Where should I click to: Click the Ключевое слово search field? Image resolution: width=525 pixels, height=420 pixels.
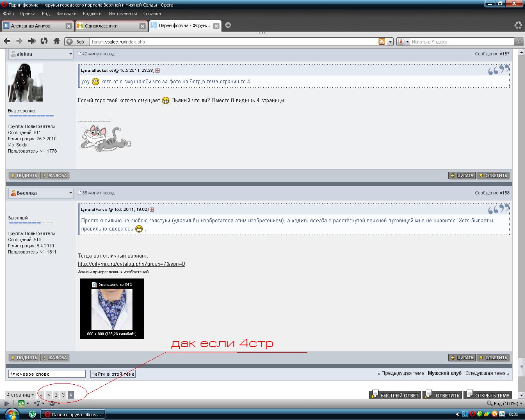tap(47, 374)
